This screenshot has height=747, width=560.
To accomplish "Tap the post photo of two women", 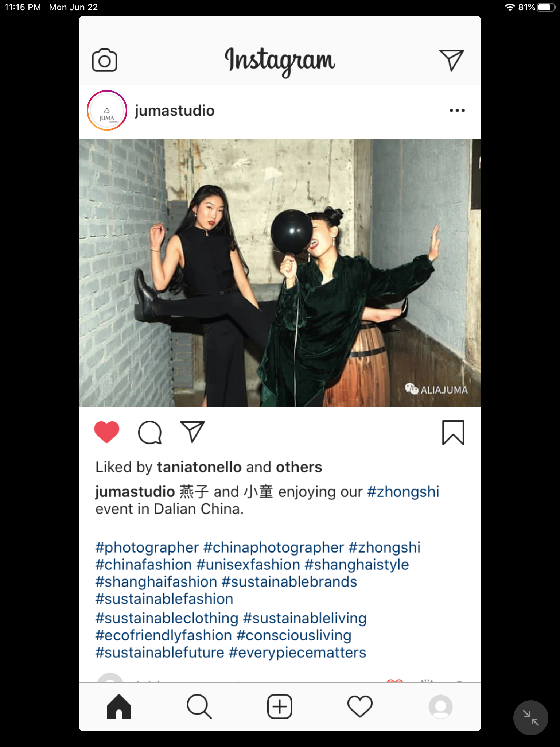I will [280, 273].
